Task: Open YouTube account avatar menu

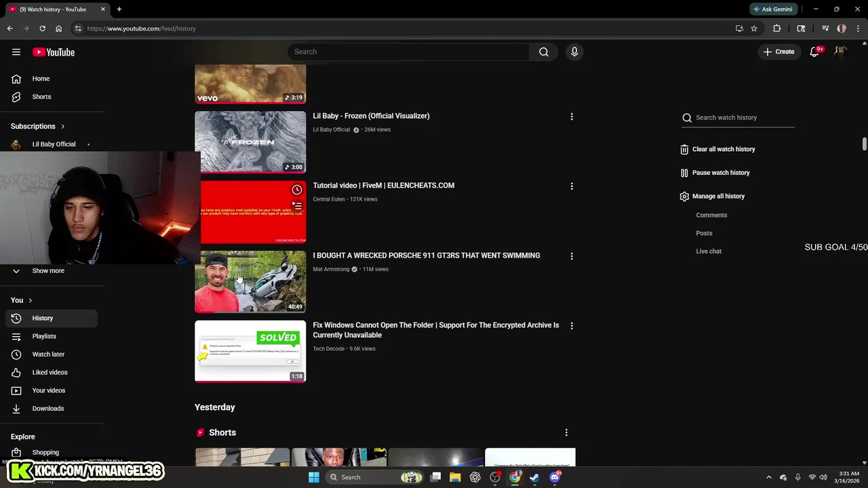Action: tap(841, 52)
